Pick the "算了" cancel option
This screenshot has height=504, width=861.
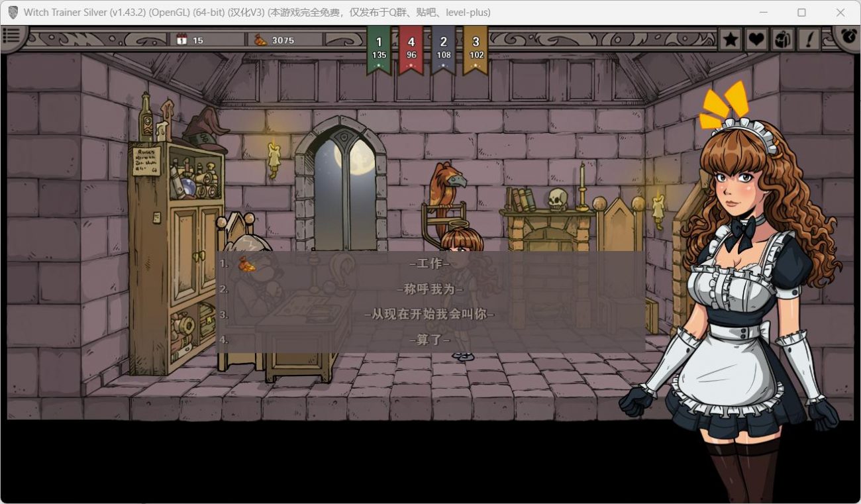click(x=430, y=340)
